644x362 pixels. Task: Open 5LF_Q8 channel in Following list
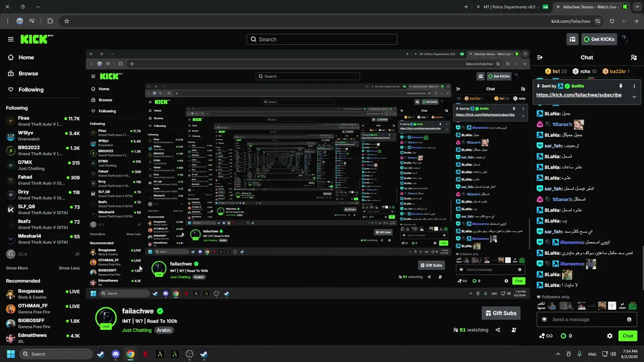tap(43, 210)
